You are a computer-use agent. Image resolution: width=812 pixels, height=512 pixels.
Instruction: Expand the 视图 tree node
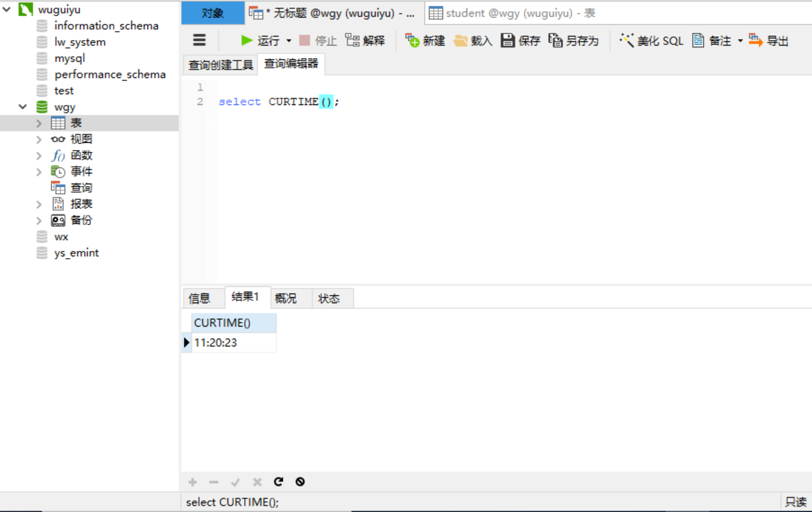tap(39, 139)
